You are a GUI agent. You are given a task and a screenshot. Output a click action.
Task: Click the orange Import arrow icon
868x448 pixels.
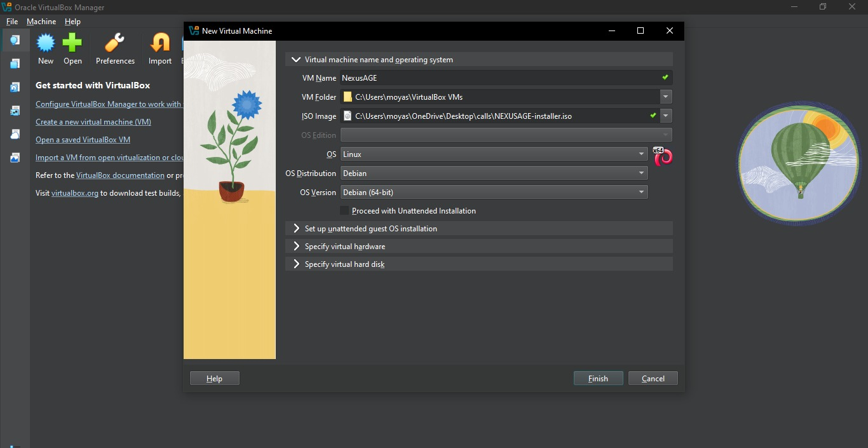(160, 43)
